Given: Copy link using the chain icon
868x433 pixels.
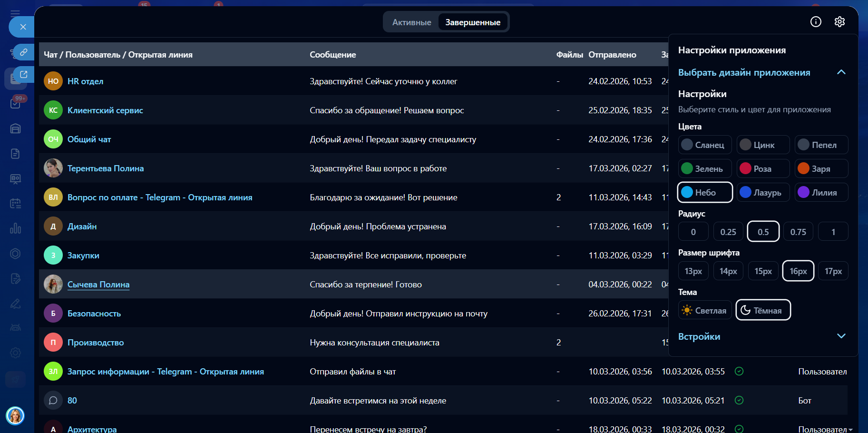Looking at the screenshot, I should [x=23, y=52].
